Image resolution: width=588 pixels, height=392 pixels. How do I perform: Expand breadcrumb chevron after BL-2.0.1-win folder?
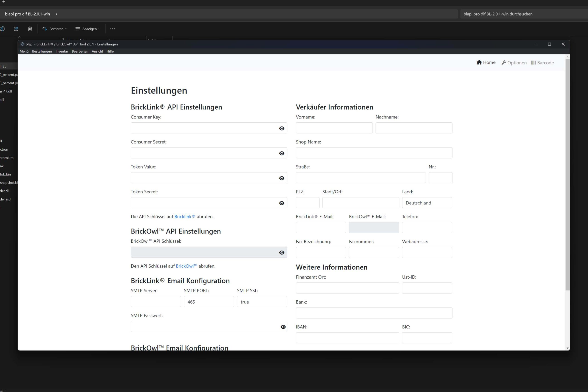click(56, 14)
